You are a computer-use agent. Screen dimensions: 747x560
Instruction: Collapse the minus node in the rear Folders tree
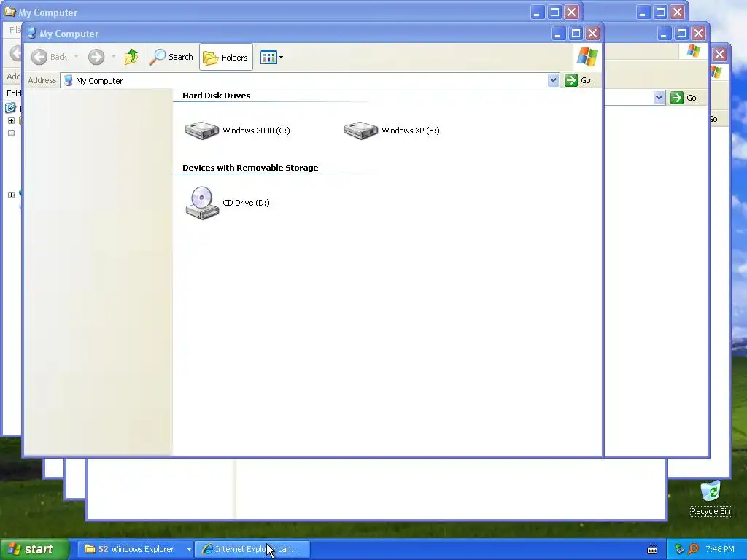tap(11, 133)
